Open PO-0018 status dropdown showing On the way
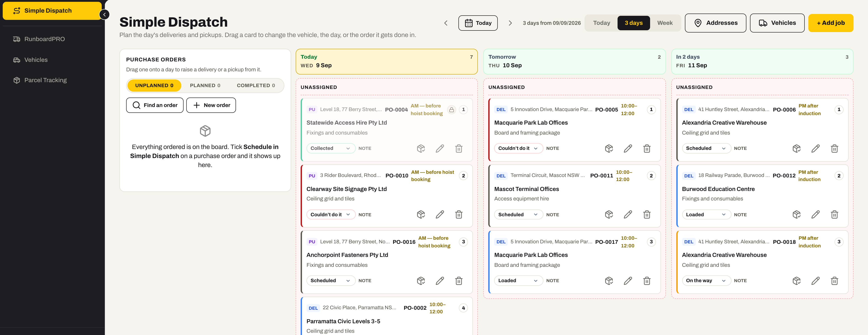 706,281
